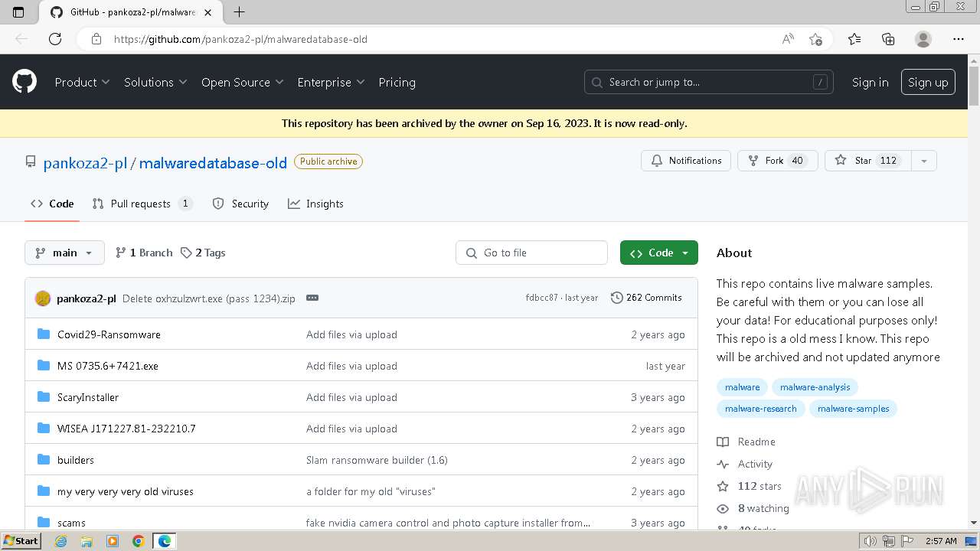Open the Favorites list icon
980x551 pixels.
[x=854, y=39]
